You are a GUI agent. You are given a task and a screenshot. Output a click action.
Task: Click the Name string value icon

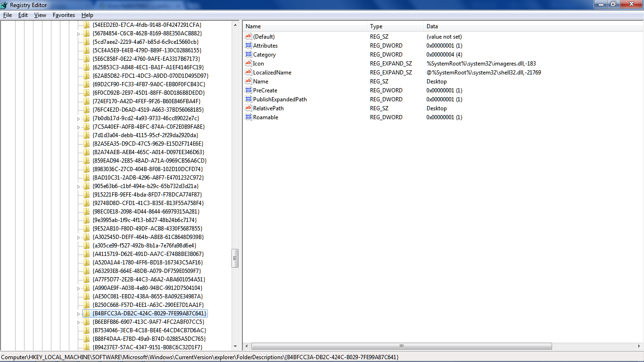click(248, 81)
